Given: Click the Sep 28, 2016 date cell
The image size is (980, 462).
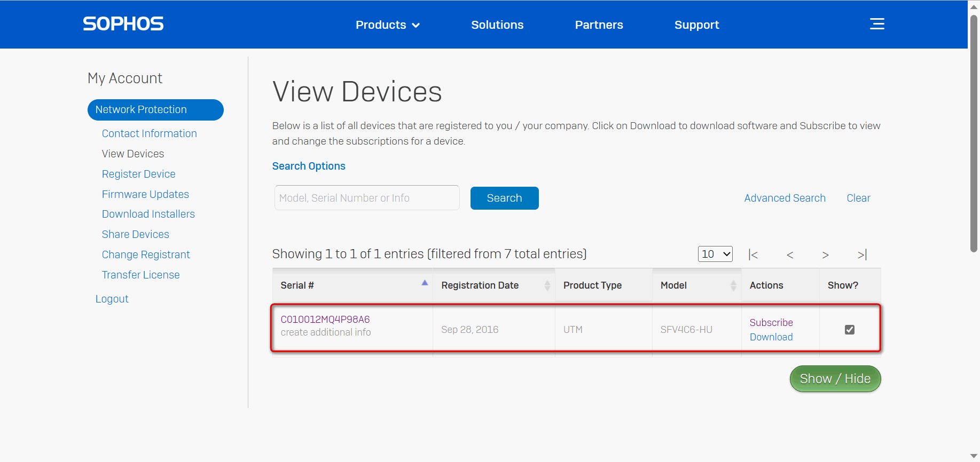Looking at the screenshot, I should 469,330.
